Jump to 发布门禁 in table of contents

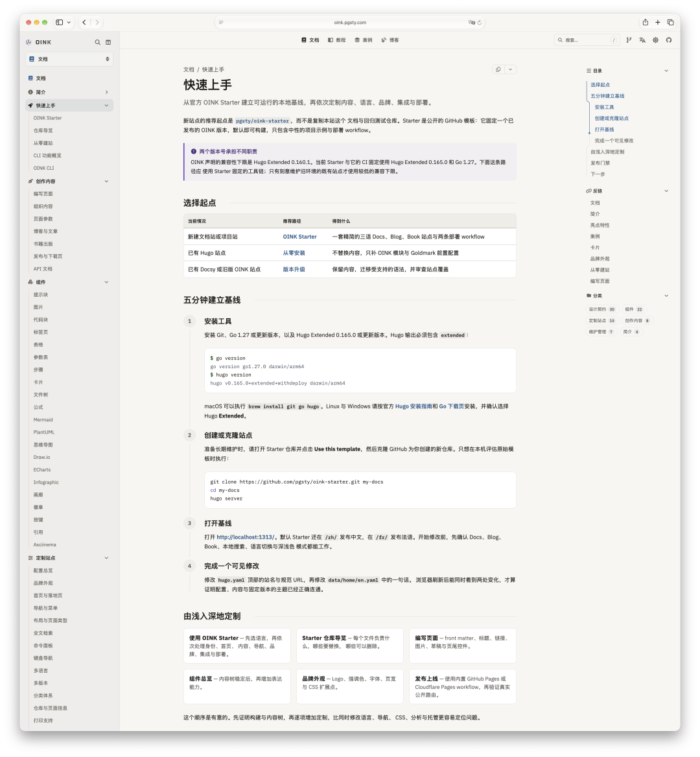tap(600, 163)
